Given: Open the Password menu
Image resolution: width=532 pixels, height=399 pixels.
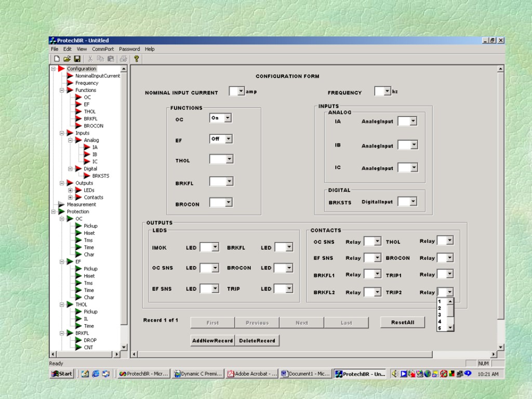Looking at the screenshot, I should pos(129,49).
